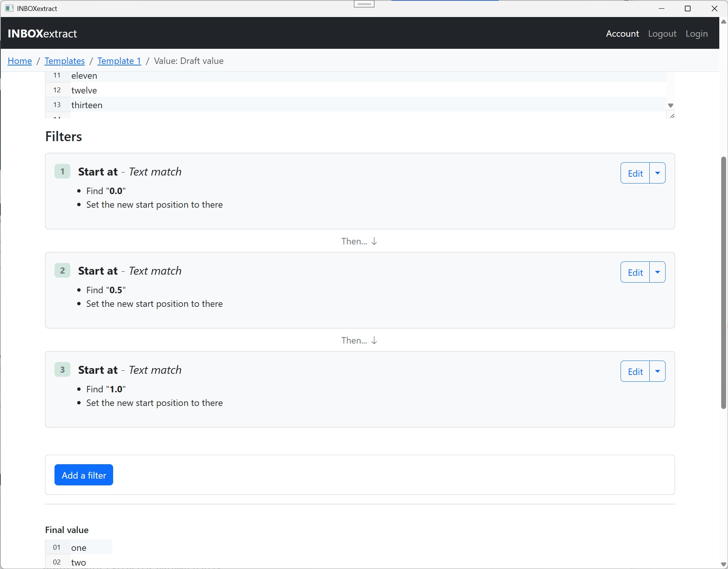Navigate to Template 1 breadcrumb
Screen dimensions: 728x569
click(x=119, y=61)
